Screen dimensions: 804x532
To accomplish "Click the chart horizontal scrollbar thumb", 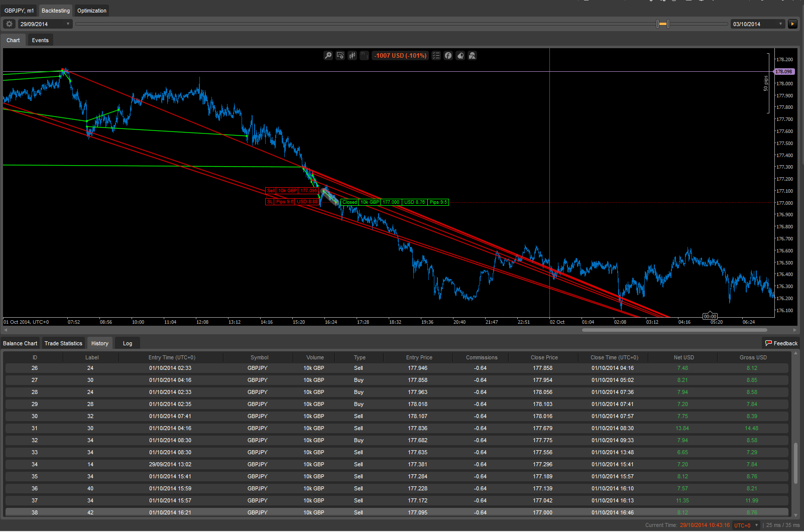I will (x=674, y=330).
